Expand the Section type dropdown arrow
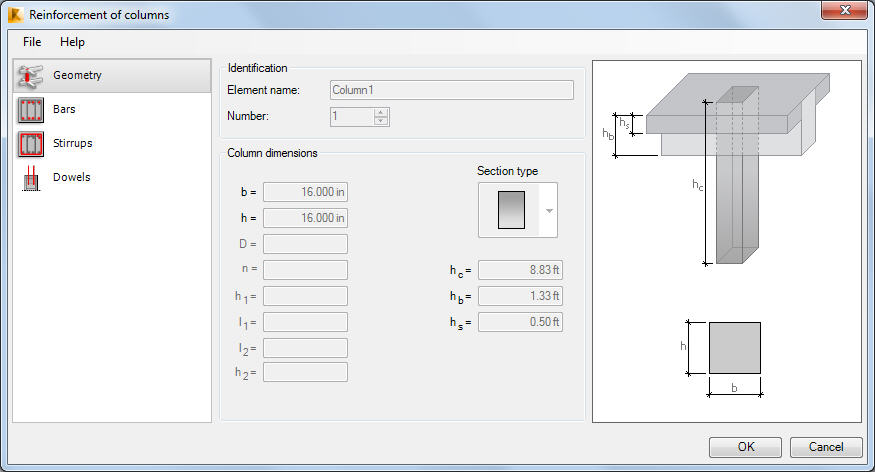The height and width of the screenshot is (472, 875). (x=548, y=210)
